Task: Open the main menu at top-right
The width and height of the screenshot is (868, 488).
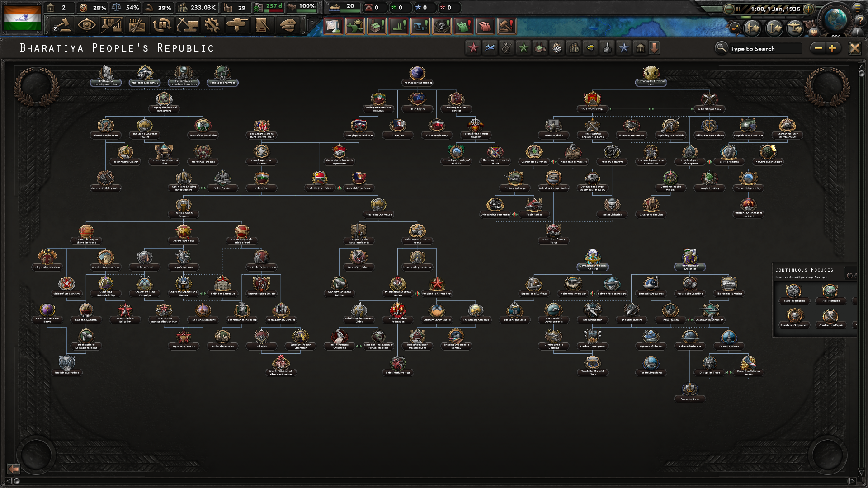Action: (857, 7)
